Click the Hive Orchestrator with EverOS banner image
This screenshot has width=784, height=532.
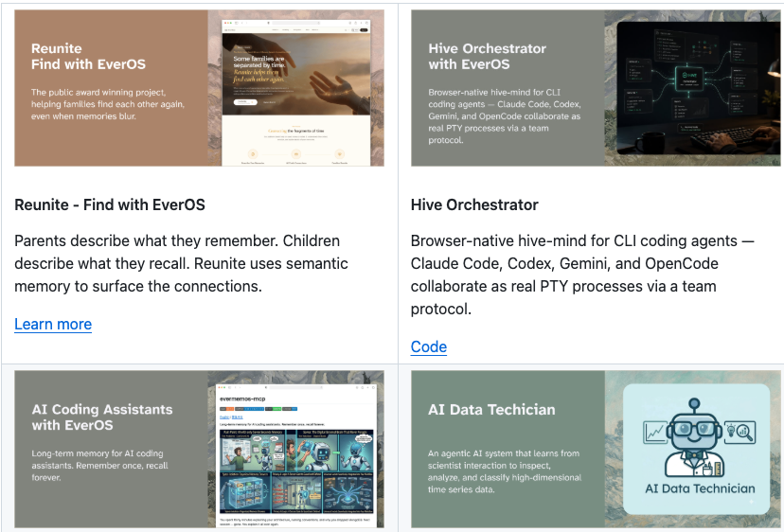coord(596,88)
